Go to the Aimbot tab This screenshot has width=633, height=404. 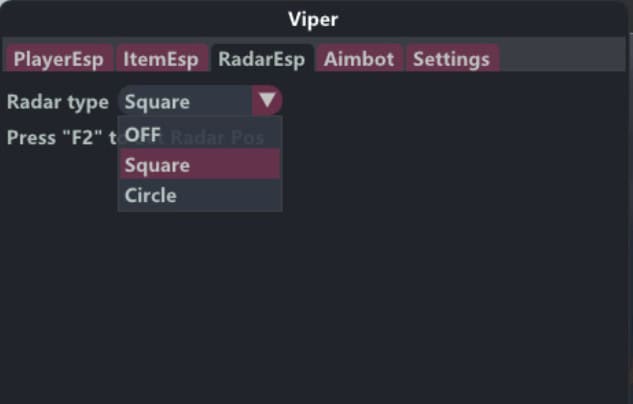coord(360,59)
